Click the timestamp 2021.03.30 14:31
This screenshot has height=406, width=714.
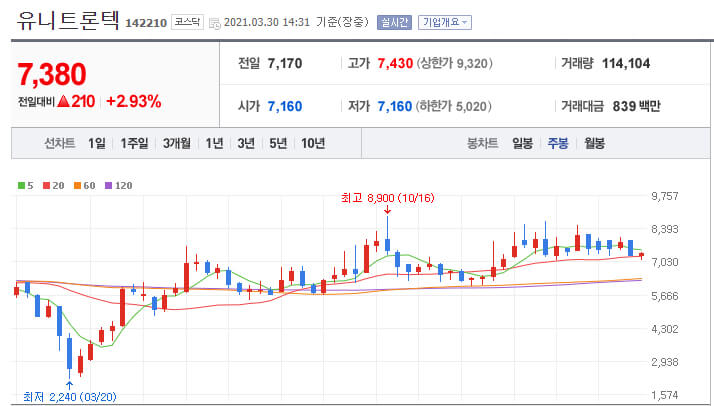(267, 22)
